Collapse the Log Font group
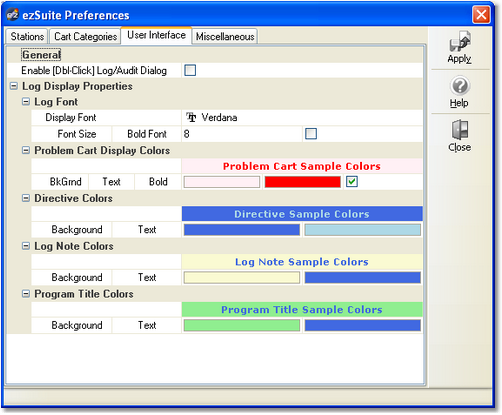The height and width of the screenshot is (415, 502). tap(26, 102)
